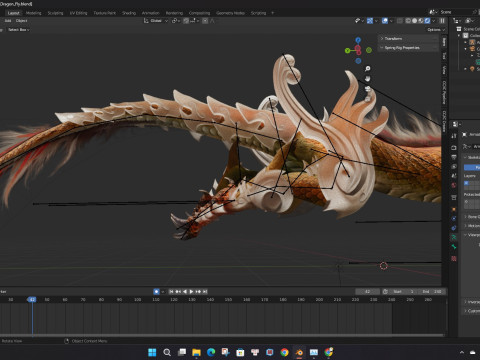Open the Armature data properties tab
This screenshot has width=480, height=360.
(x=454, y=237)
